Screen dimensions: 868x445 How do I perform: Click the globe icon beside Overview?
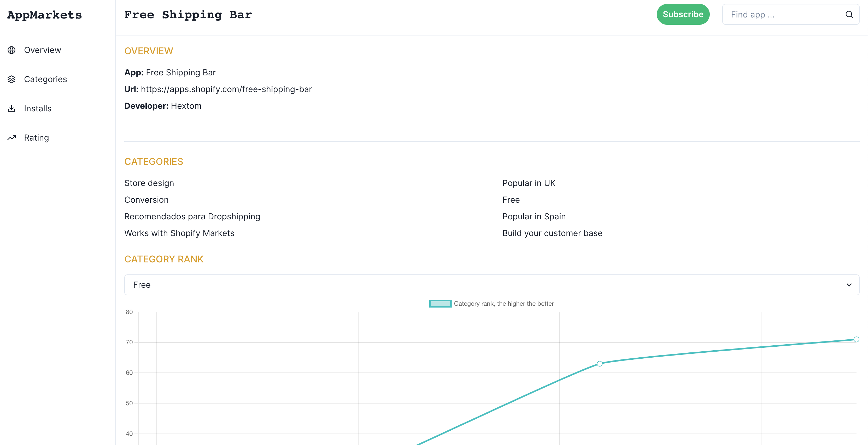click(11, 50)
